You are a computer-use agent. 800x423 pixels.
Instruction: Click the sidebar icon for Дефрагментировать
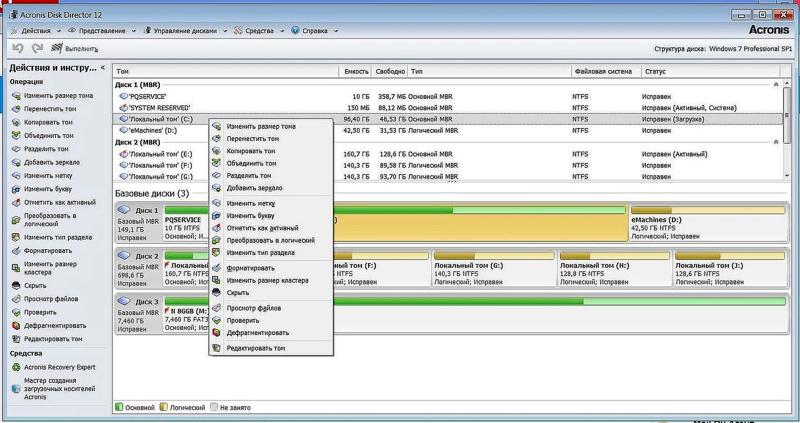click(x=16, y=326)
